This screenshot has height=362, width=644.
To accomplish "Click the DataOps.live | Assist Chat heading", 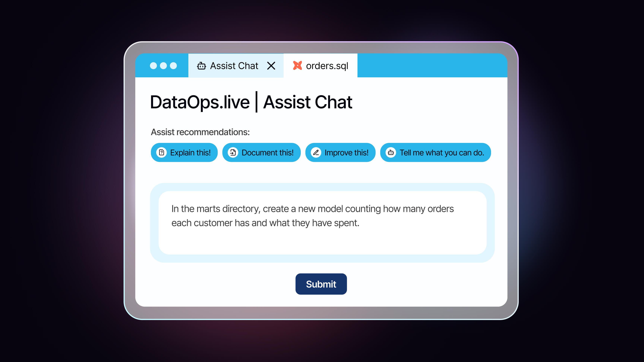I will click(251, 102).
